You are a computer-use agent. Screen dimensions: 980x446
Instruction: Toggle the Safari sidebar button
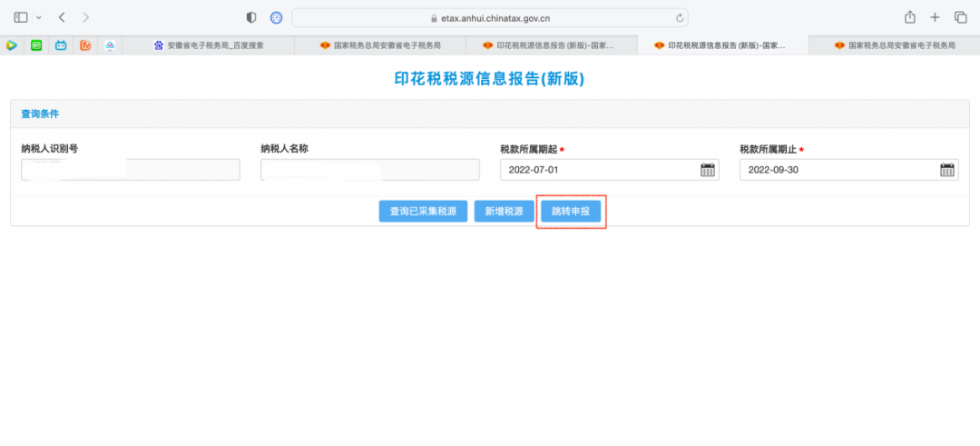coord(21,17)
